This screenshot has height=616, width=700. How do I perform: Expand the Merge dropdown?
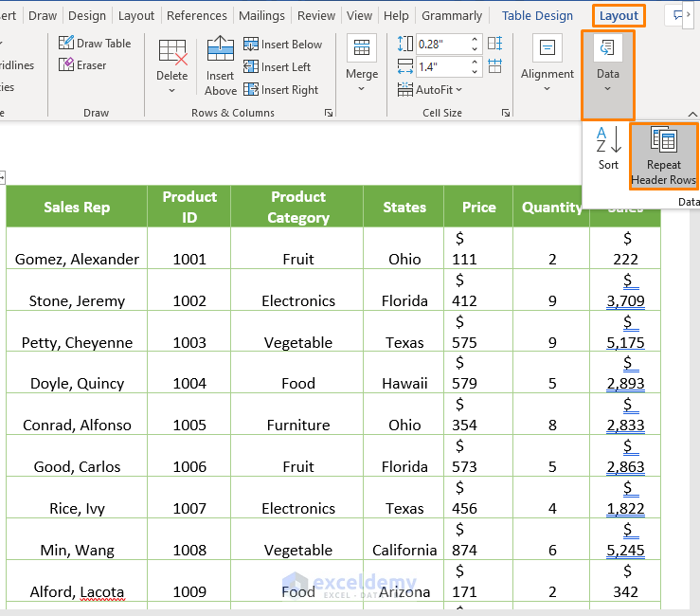pyautogui.click(x=361, y=66)
